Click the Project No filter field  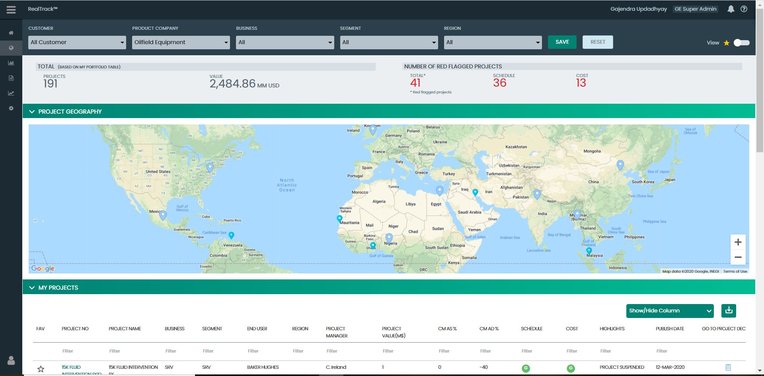click(81, 351)
